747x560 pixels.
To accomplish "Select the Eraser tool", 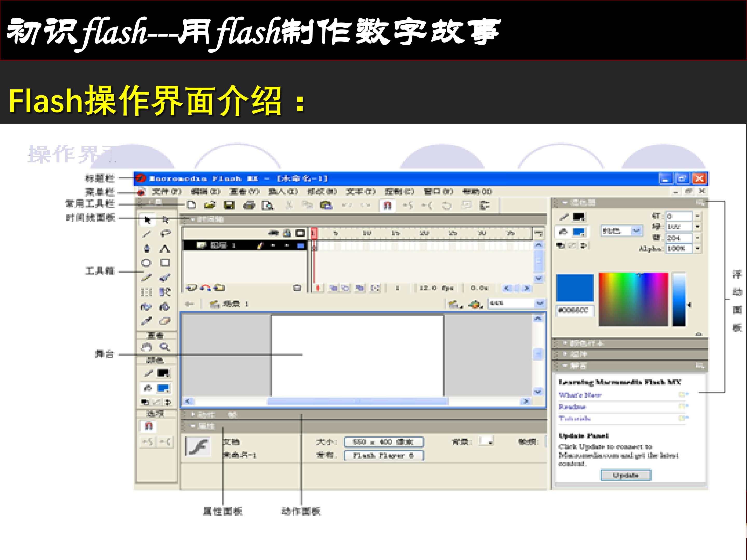I will 165,321.
